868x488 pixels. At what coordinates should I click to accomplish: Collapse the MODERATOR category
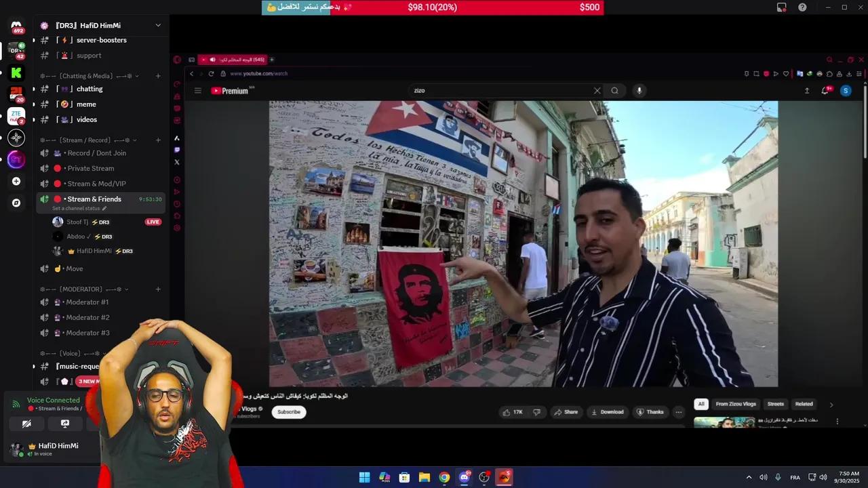[85, 289]
